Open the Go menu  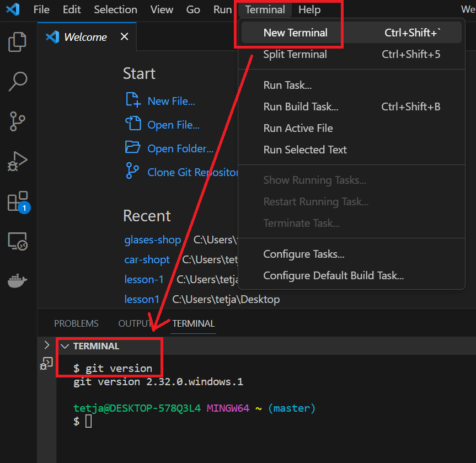(x=193, y=10)
